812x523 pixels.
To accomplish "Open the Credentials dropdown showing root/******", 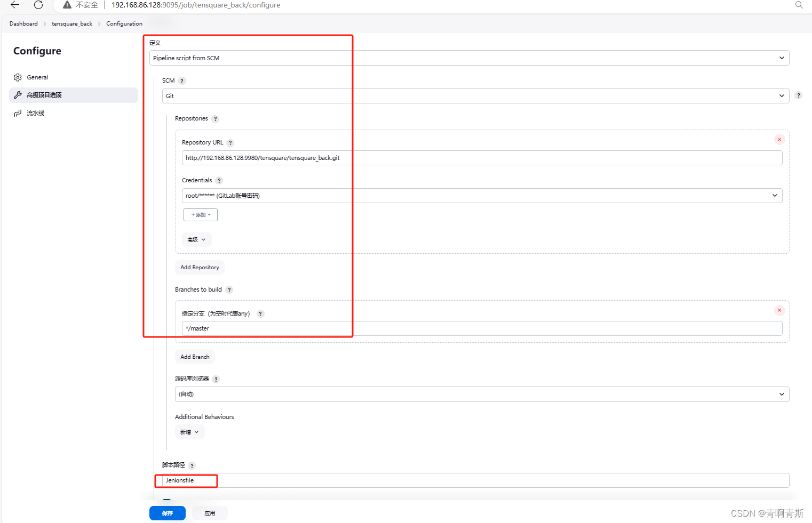I will click(482, 196).
